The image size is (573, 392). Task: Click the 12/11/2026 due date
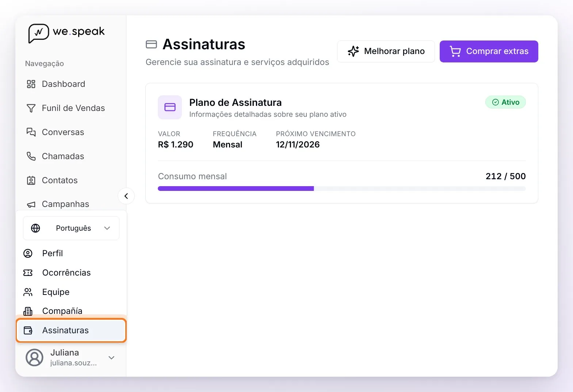click(x=298, y=145)
